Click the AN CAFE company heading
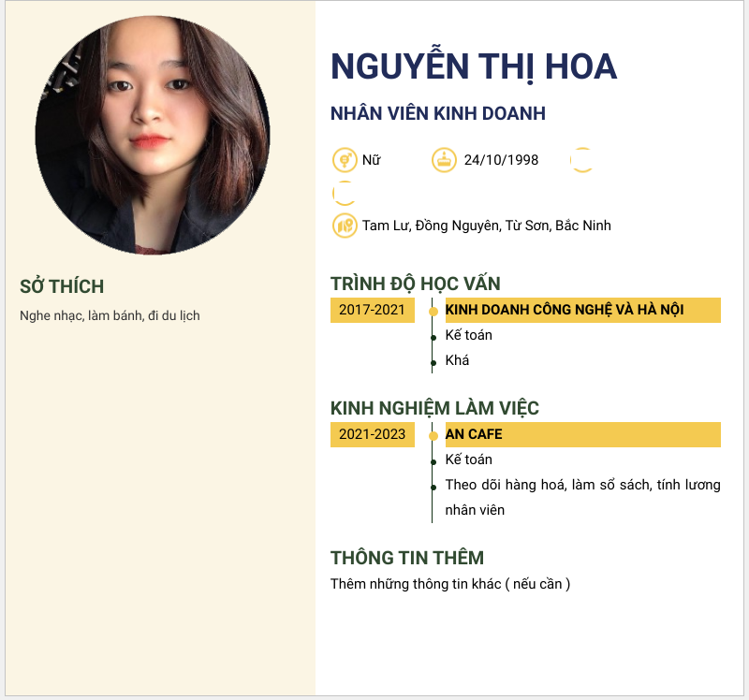749x700 pixels. pos(474,434)
